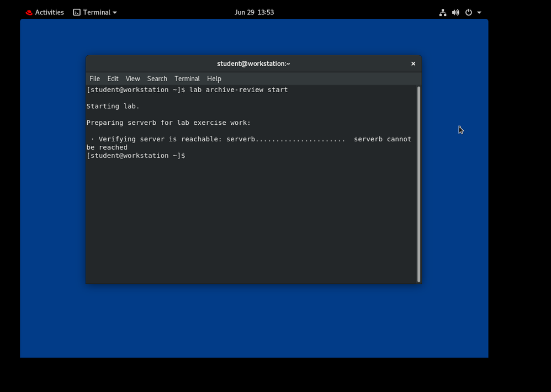Open the Edit menu
551x392 pixels.
click(x=113, y=78)
